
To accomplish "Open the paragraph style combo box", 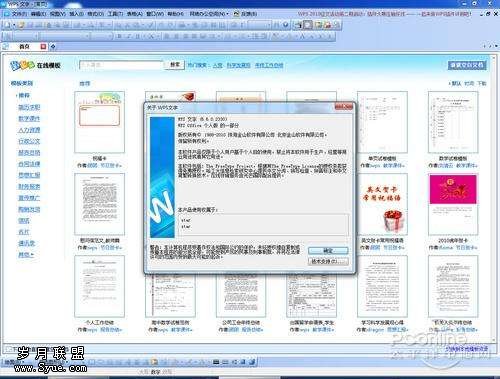I will [x=25, y=36].
